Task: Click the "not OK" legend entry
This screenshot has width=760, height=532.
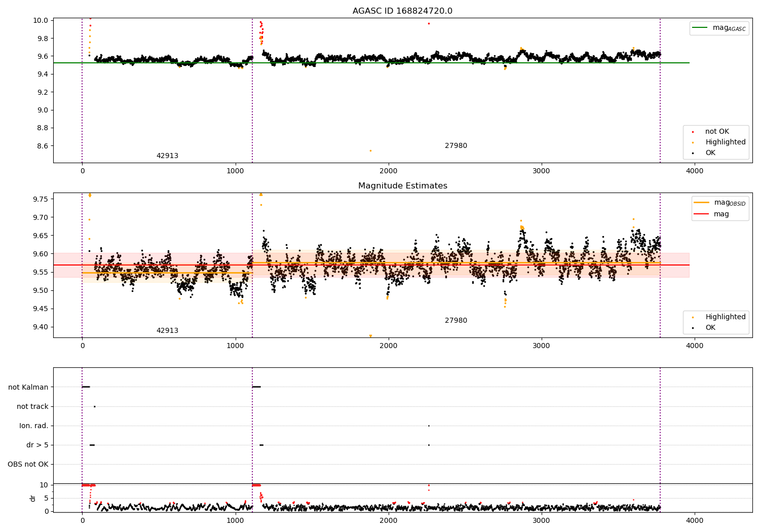Action: coord(717,132)
